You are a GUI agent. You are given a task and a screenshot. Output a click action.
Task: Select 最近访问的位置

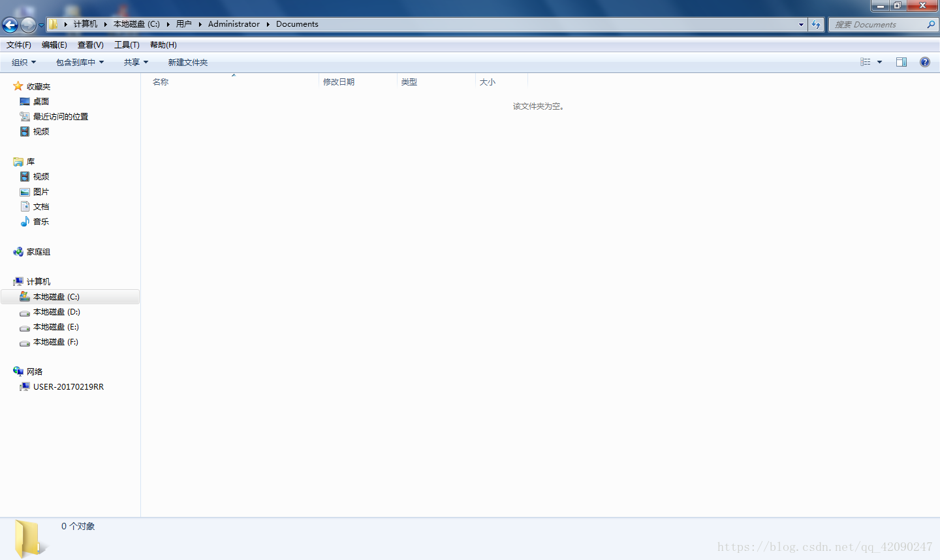tap(61, 117)
